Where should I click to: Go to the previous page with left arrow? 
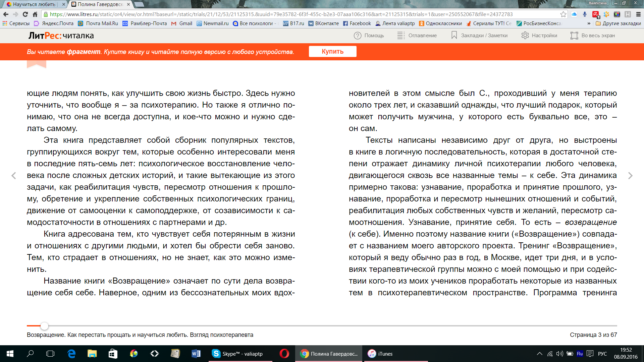pyautogui.click(x=14, y=175)
